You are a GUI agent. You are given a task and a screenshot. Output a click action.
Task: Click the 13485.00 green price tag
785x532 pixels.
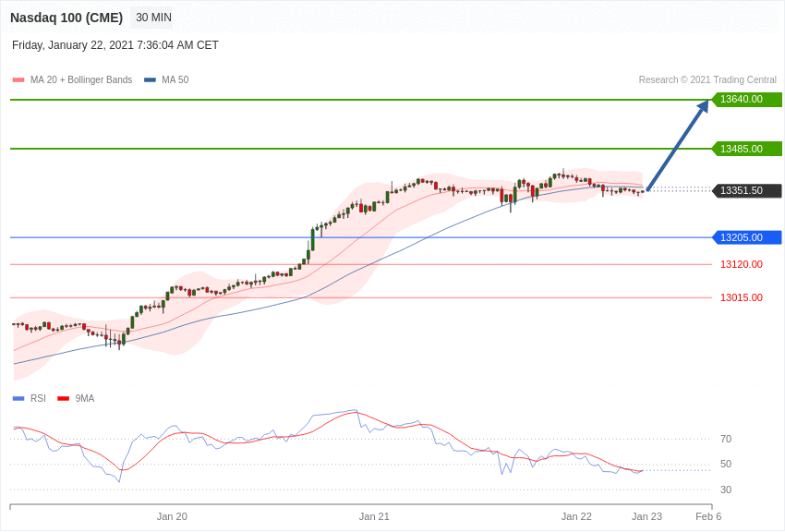pyautogui.click(x=746, y=149)
